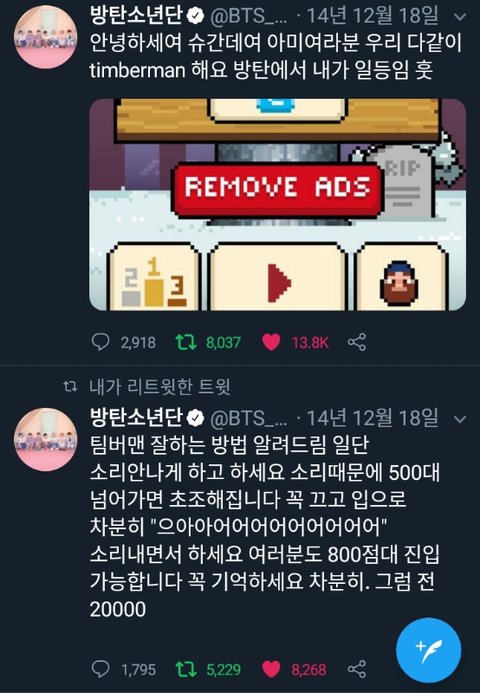Open the second tweet's profile avatar
Viewport: 480px width, 693px height.
coord(46,439)
